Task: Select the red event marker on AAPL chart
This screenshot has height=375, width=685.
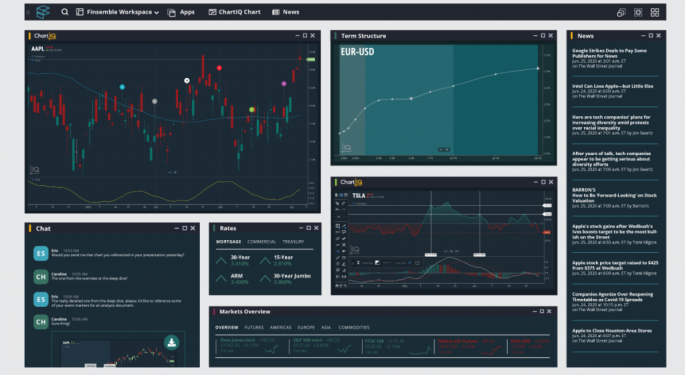Action: 219,68
